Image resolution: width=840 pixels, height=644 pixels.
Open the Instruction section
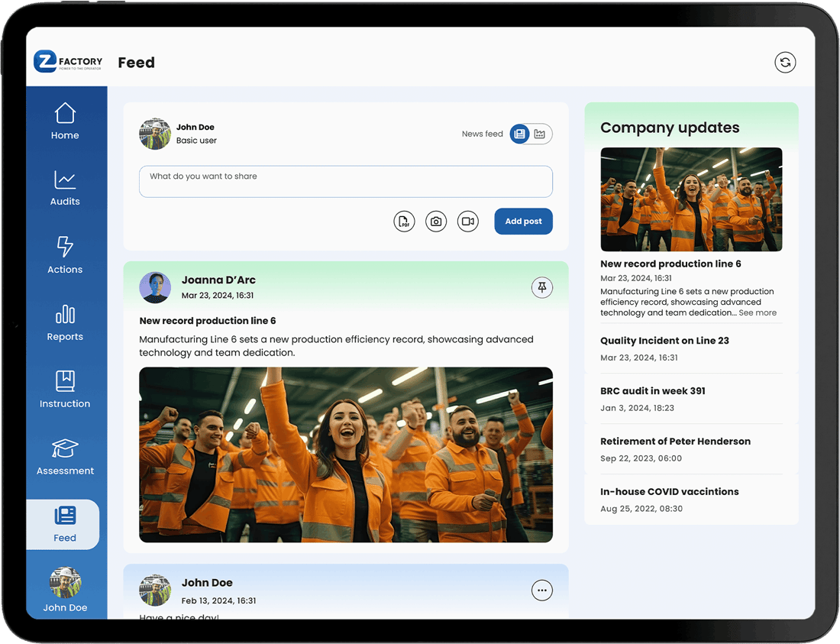tap(65, 390)
